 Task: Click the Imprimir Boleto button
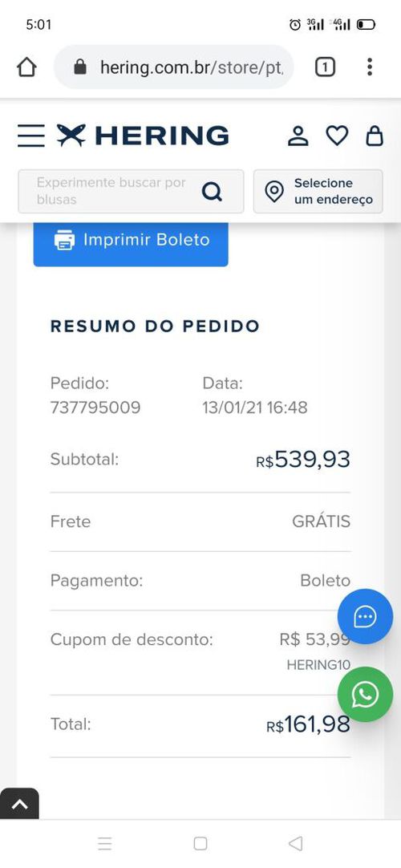coord(131,240)
